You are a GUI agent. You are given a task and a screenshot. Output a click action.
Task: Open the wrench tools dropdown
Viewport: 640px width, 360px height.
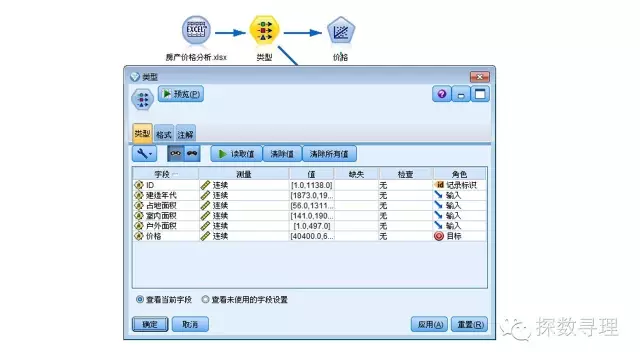[144, 154]
